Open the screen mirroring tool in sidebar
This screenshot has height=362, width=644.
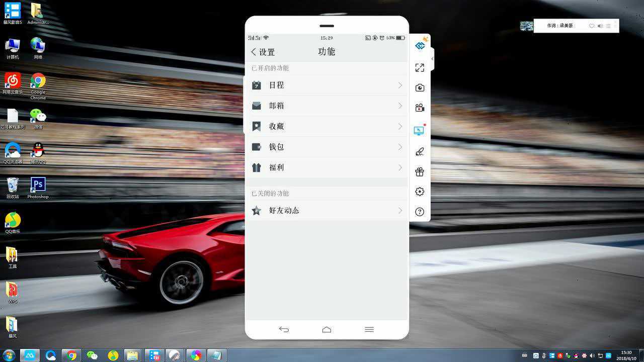pyautogui.click(x=420, y=130)
